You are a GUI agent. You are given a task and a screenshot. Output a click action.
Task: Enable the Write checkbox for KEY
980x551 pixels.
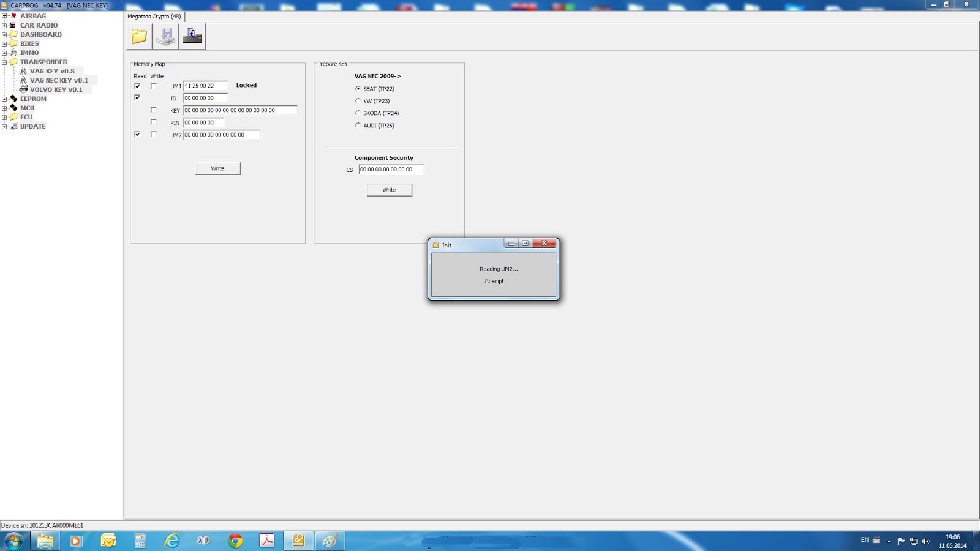(154, 110)
